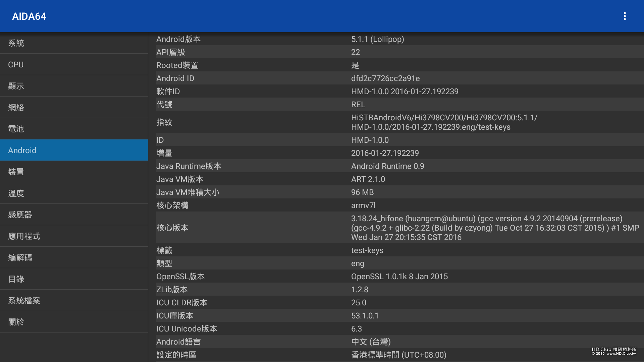Image resolution: width=644 pixels, height=362 pixels.
Task: Show the 溫度 readings page
Action: coord(74,193)
